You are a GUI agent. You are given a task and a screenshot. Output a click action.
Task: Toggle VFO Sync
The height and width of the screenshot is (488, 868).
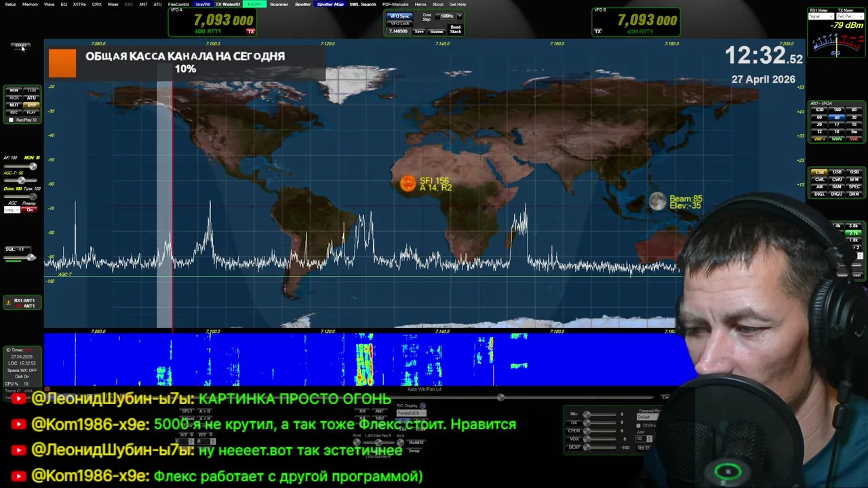[399, 16]
